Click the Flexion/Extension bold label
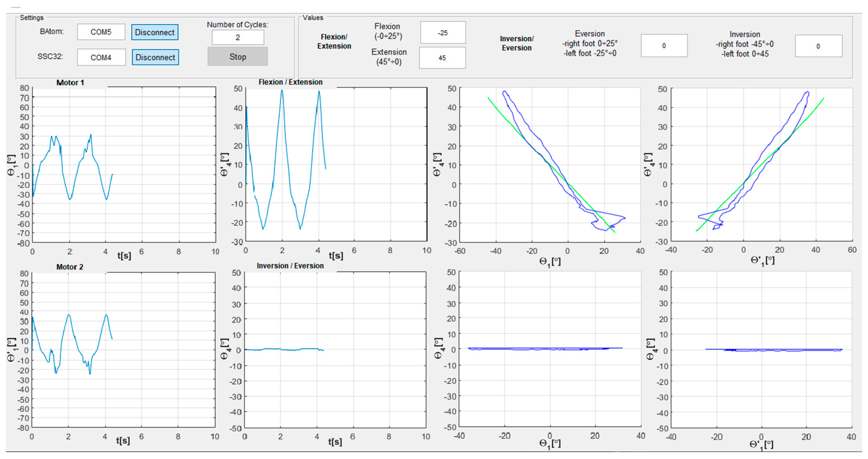The image size is (868, 459). [x=334, y=41]
